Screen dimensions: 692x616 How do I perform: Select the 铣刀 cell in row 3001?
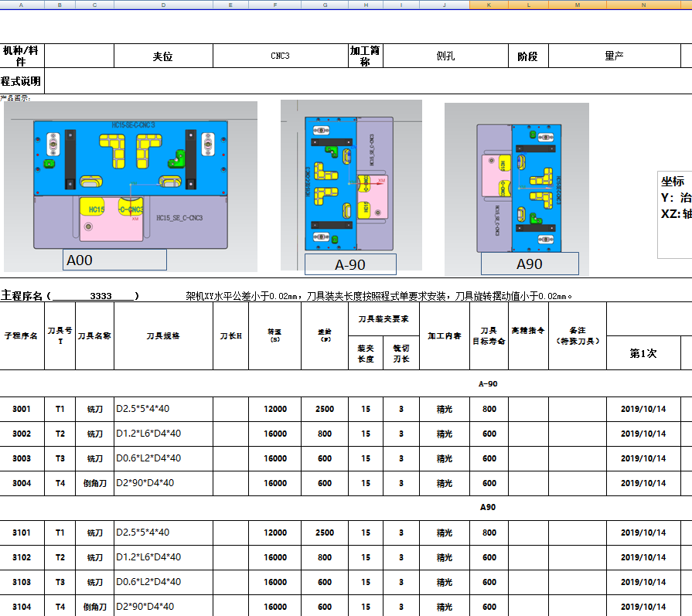pos(93,409)
